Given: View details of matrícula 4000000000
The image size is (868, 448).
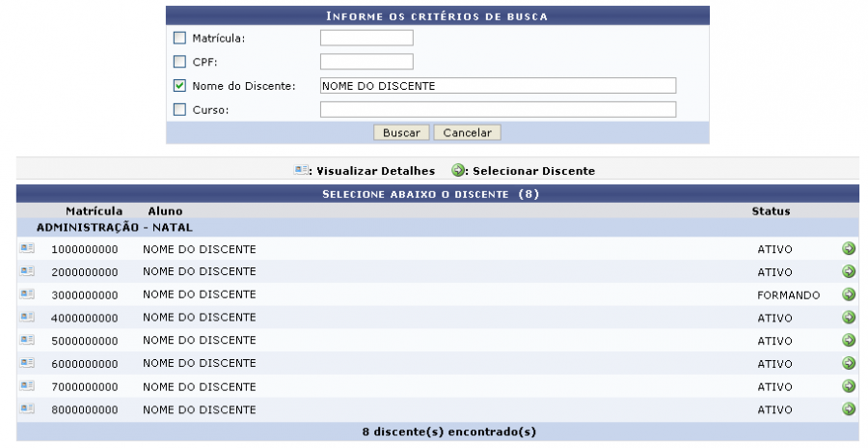Looking at the screenshot, I should (27, 318).
